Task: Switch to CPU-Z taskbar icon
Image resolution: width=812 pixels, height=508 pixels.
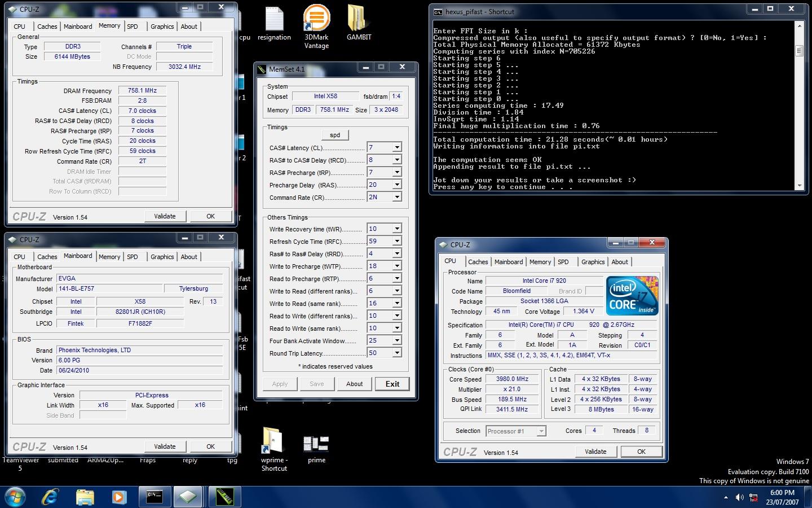Action: 188,497
